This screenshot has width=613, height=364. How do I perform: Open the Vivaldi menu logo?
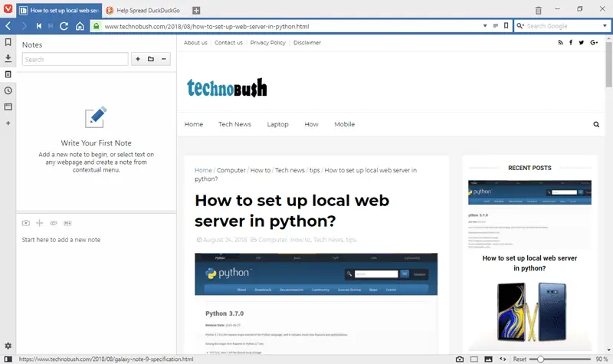point(8,8)
